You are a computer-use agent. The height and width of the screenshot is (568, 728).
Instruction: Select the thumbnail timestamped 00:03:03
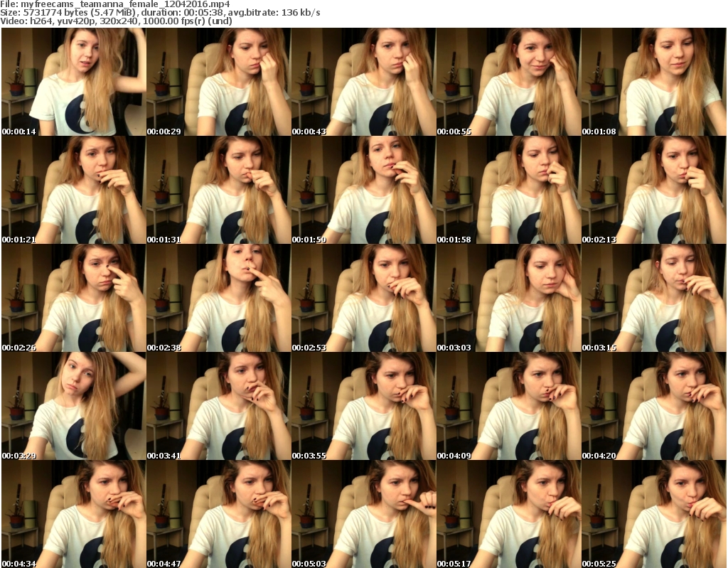(x=508, y=298)
